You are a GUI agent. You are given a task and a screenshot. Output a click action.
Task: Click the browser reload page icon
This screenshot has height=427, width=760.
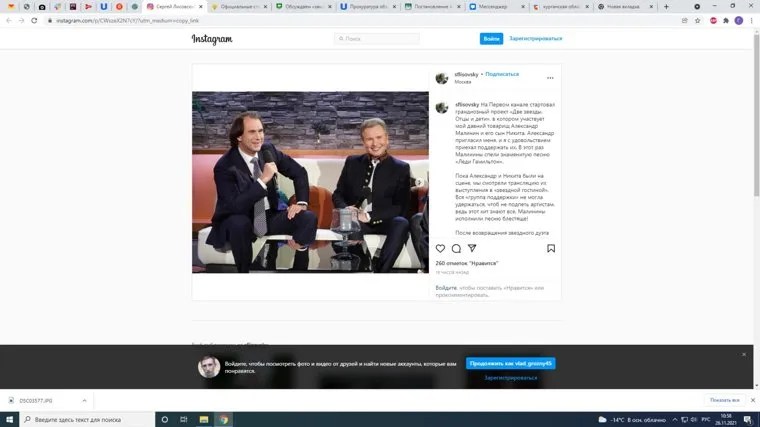(x=33, y=20)
